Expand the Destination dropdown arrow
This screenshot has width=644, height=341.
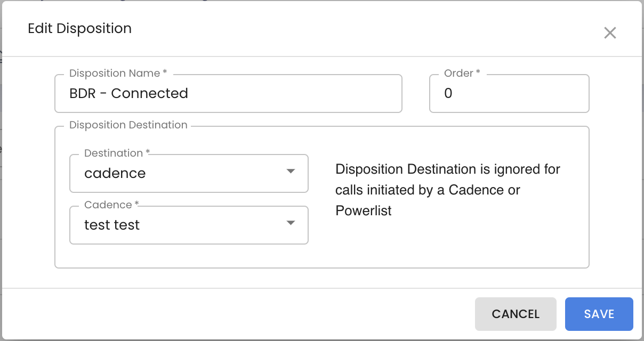tap(291, 172)
